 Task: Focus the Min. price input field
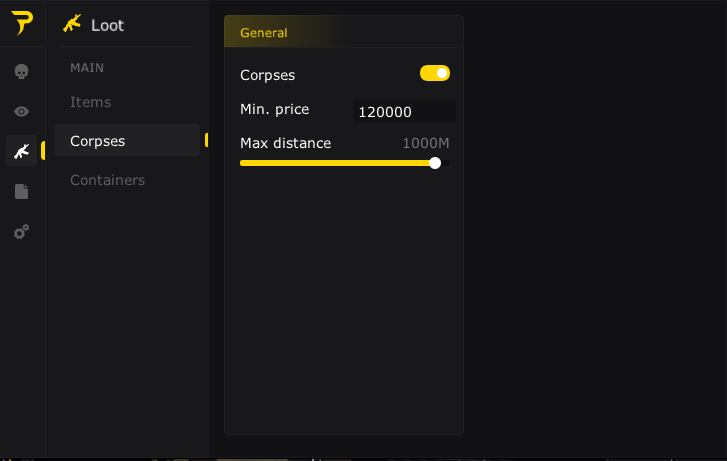click(x=404, y=112)
